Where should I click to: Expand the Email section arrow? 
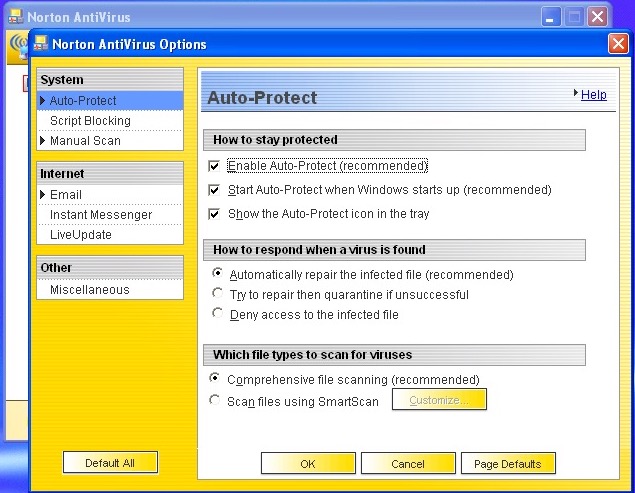point(43,195)
